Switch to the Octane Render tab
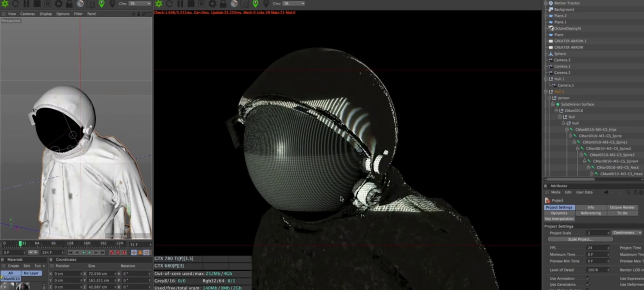The height and width of the screenshot is (290, 644). (622, 207)
